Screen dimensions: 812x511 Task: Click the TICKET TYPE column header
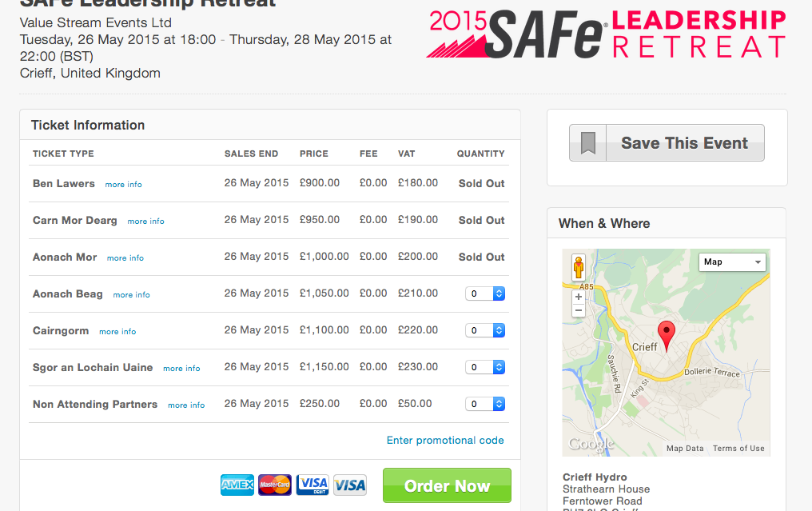pos(63,154)
